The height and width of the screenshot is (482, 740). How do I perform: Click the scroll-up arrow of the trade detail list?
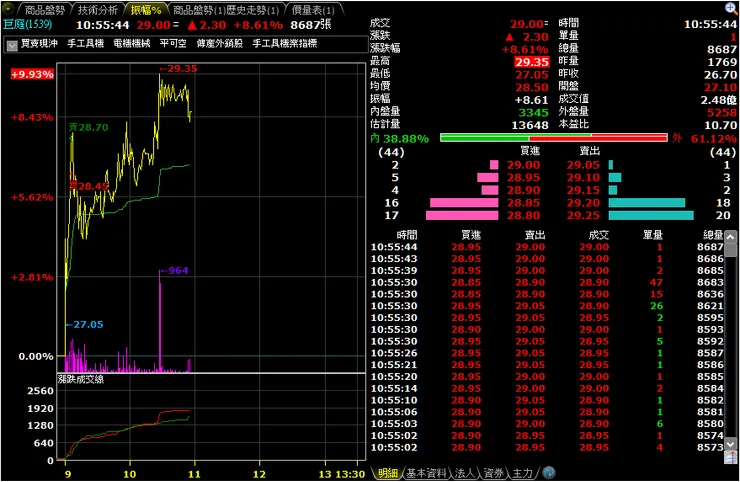pos(731,237)
